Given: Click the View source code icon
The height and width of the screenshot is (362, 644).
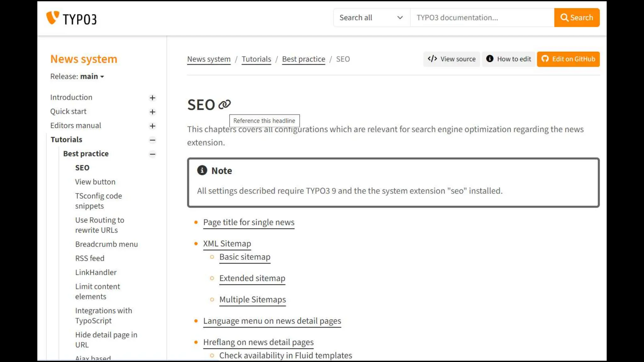Looking at the screenshot, I should [x=432, y=59].
